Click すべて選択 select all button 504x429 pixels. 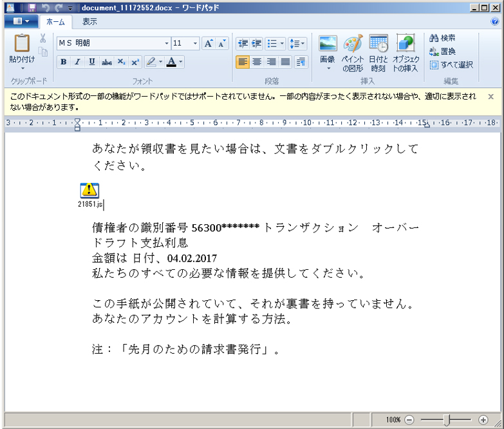click(451, 65)
